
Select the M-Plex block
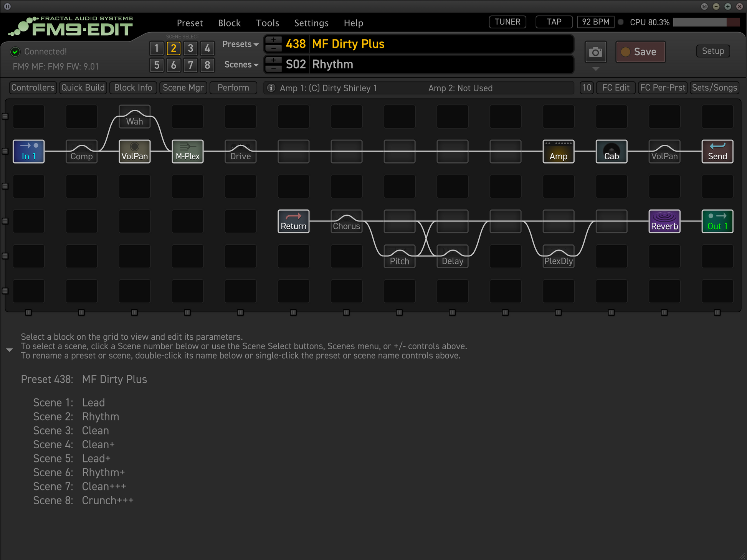tap(187, 152)
